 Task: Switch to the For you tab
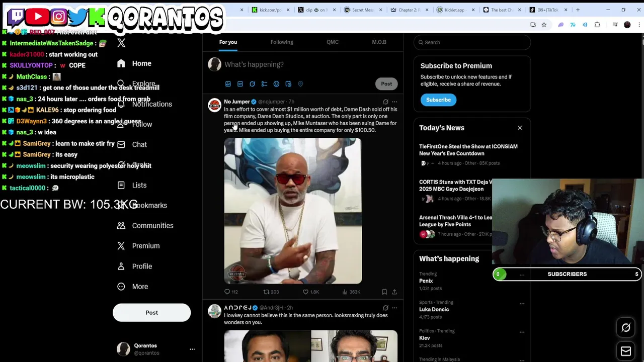tap(228, 42)
